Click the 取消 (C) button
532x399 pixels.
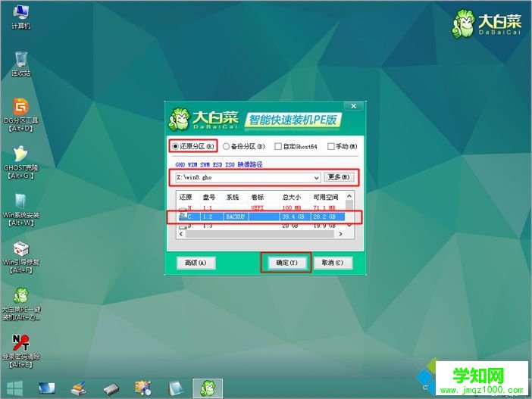point(333,263)
